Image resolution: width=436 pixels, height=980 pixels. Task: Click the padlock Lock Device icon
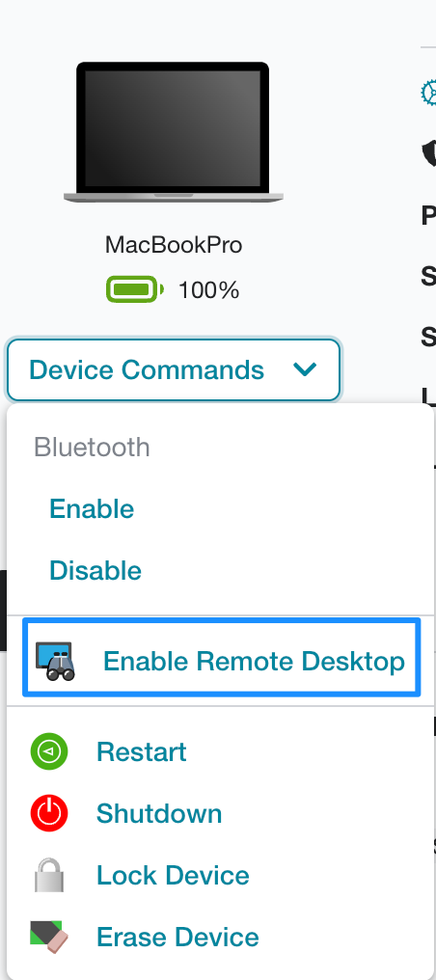pos(49,875)
